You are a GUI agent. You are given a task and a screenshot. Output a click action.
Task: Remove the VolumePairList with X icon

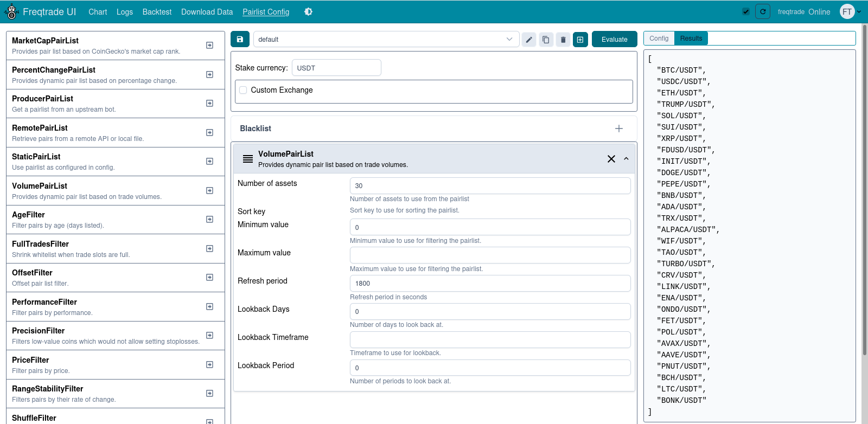[x=611, y=159]
